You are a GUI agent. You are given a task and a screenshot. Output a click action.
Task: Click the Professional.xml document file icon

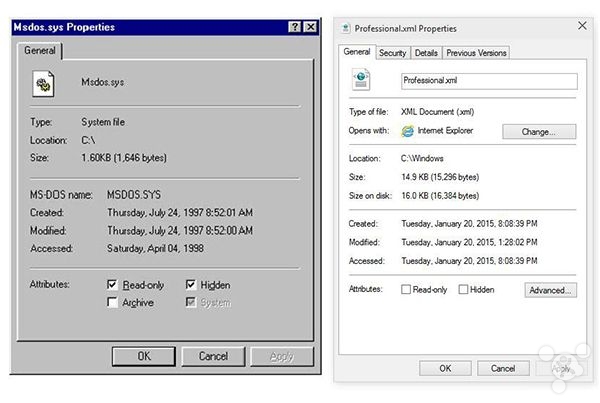361,79
